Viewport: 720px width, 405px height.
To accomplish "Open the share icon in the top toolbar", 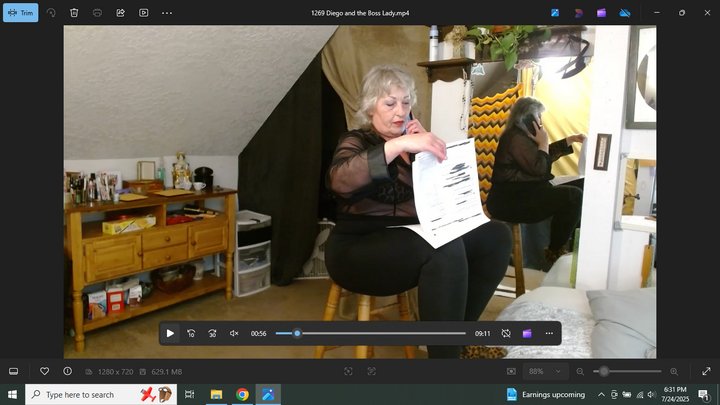I will pyautogui.click(x=120, y=13).
